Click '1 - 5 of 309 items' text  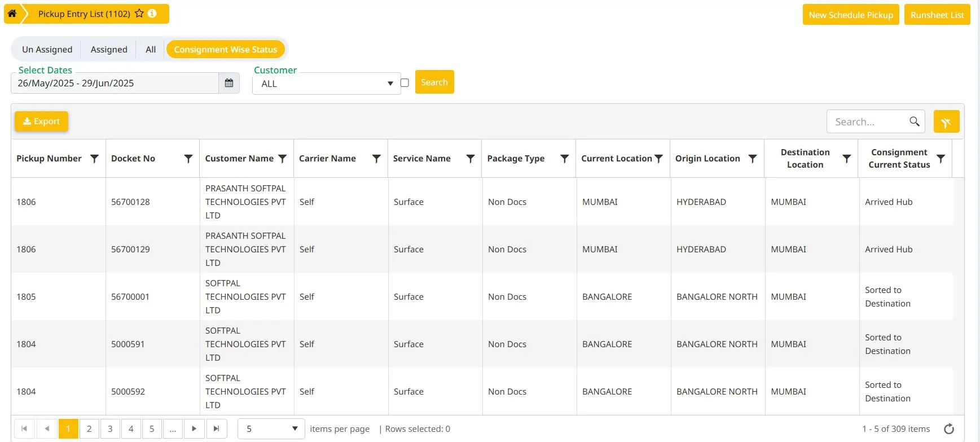896,429
